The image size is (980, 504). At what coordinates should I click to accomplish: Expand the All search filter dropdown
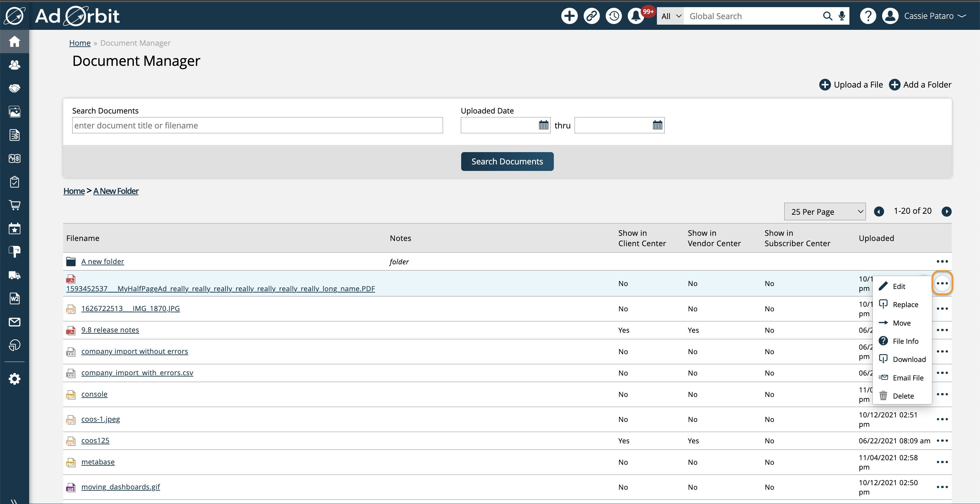(670, 16)
